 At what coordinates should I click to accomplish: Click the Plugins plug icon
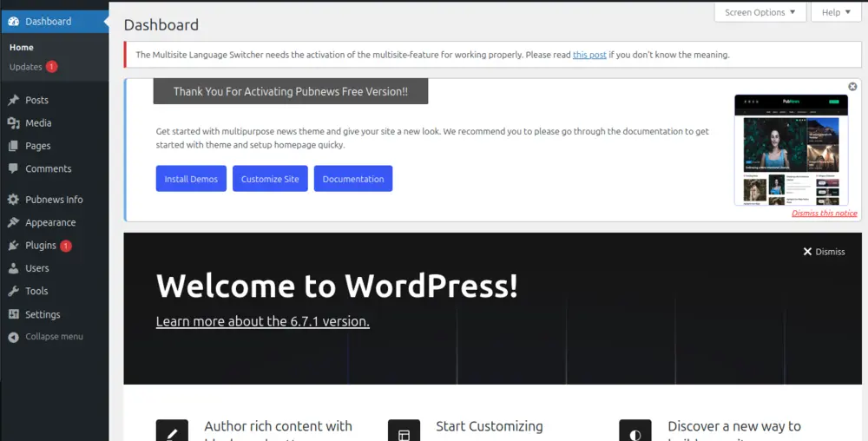click(13, 246)
